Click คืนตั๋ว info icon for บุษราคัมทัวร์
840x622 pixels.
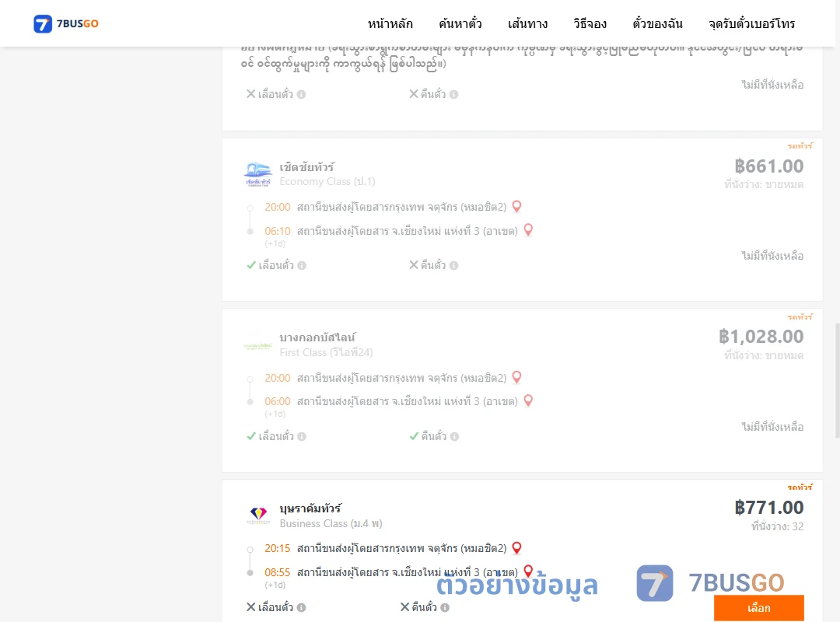point(445,607)
